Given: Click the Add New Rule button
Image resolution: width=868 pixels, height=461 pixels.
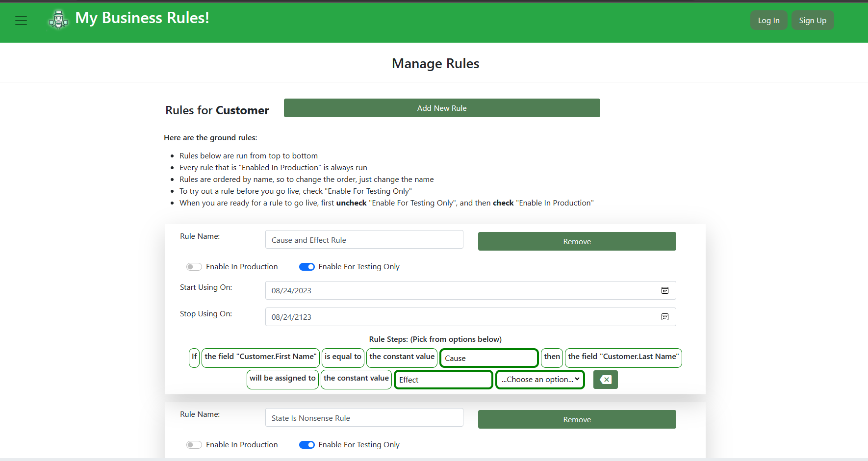Looking at the screenshot, I should (442, 108).
